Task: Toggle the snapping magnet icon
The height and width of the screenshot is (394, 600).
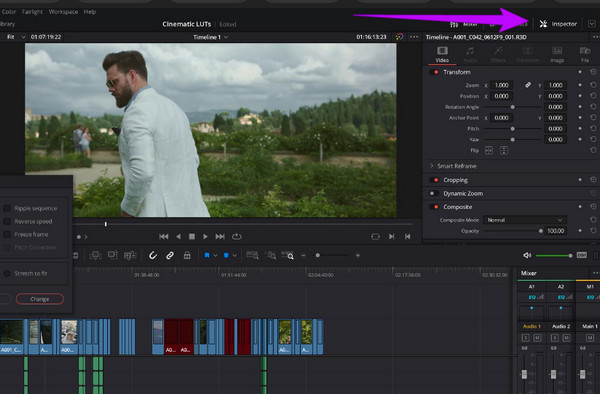Action: click(153, 255)
